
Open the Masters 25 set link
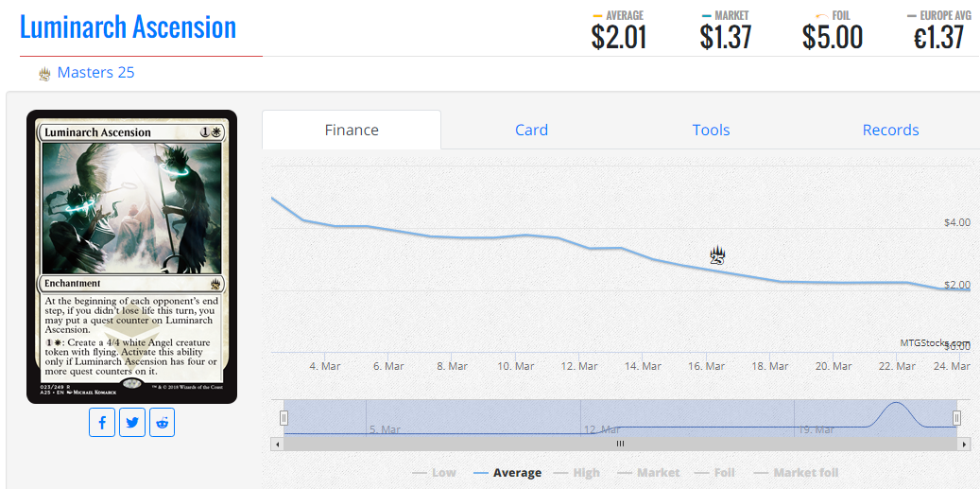(95, 73)
